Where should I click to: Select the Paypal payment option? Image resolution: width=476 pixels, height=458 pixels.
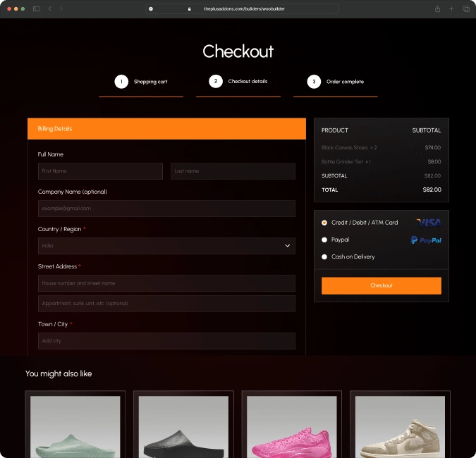pyautogui.click(x=324, y=240)
